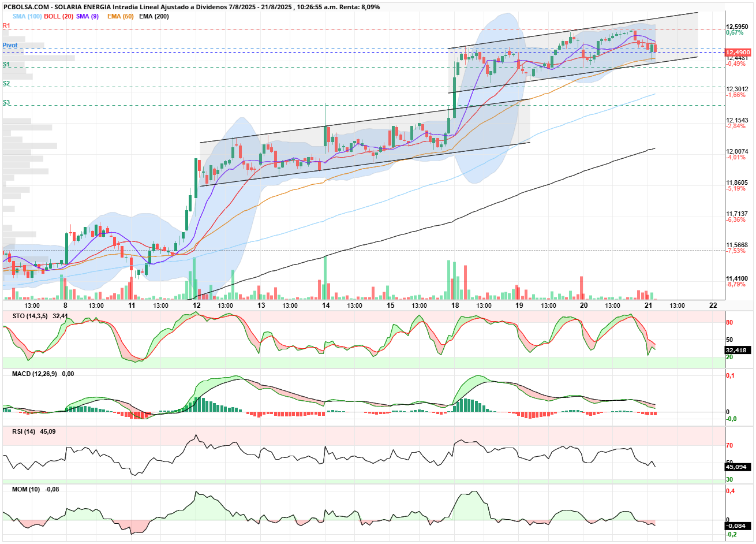Select the EMA (50) legend entry
This screenshot has width=756, height=544.
121,16
